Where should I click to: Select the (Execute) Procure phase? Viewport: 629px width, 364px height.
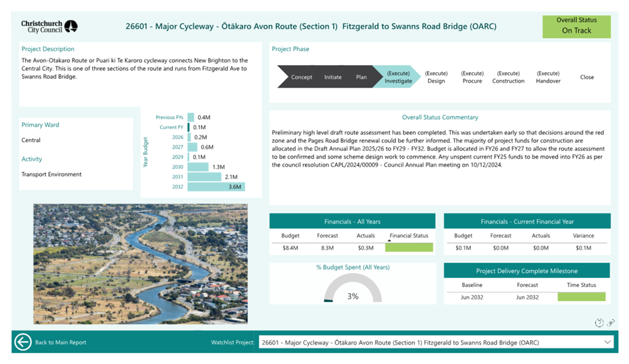click(x=472, y=77)
